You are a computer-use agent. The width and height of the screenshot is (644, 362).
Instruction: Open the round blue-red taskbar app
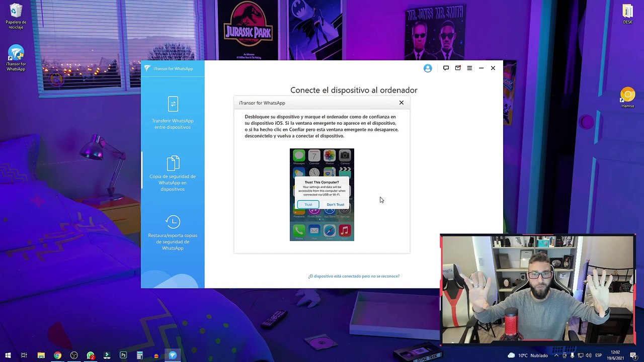(x=156, y=355)
